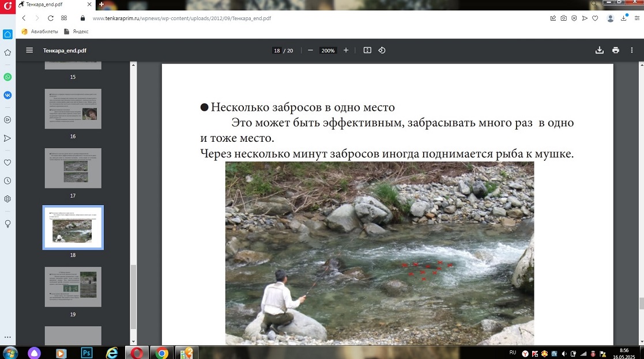Toggle the PDF sidebar menu button
This screenshot has width=644, height=359.
tap(29, 51)
